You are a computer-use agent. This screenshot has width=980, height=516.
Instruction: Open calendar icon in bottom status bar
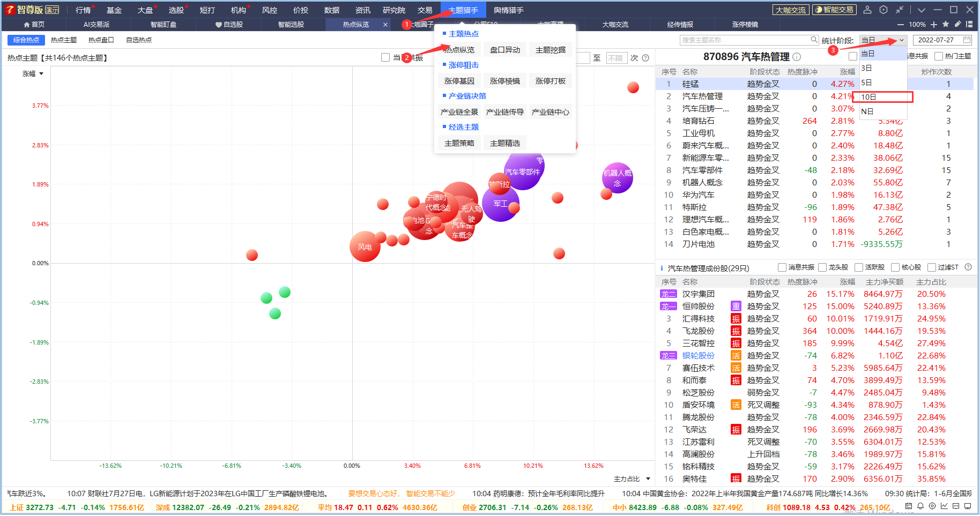point(909,506)
